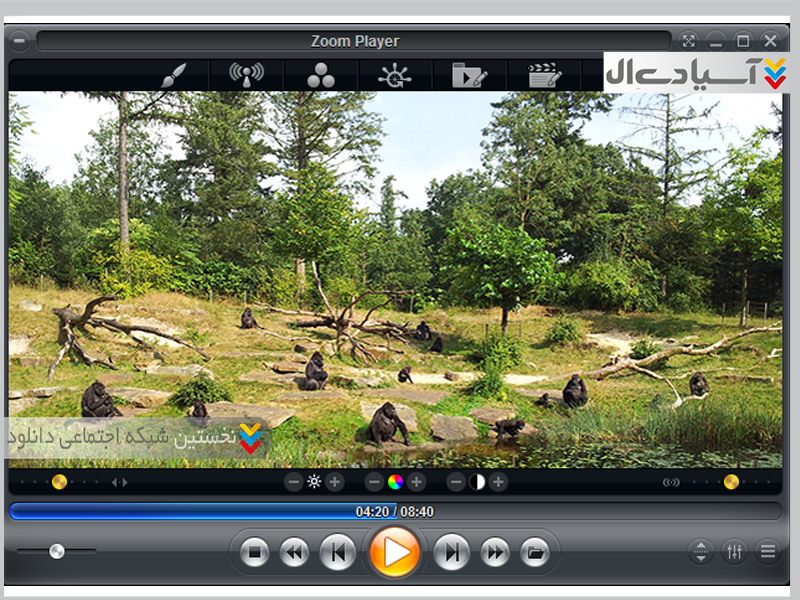Open the hamburger menu at bottom right
This screenshot has width=800, height=600.
[x=768, y=551]
